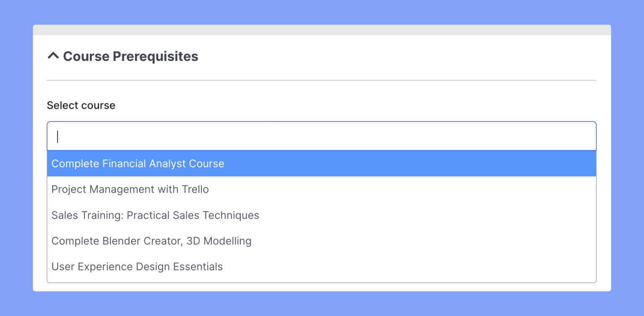Choose Complete Financial Analyst Course option
Viewport: 644px width, 316px height.
[x=138, y=164]
